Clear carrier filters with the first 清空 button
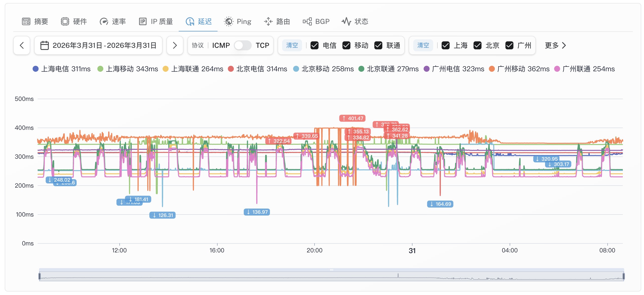The height and width of the screenshot is (295, 644). [292, 46]
